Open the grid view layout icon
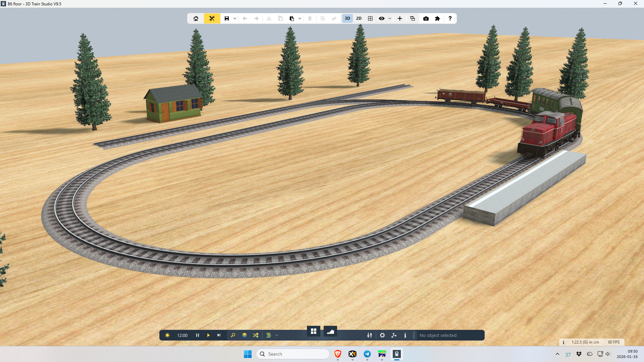644x362 pixels. pos(370,18)
